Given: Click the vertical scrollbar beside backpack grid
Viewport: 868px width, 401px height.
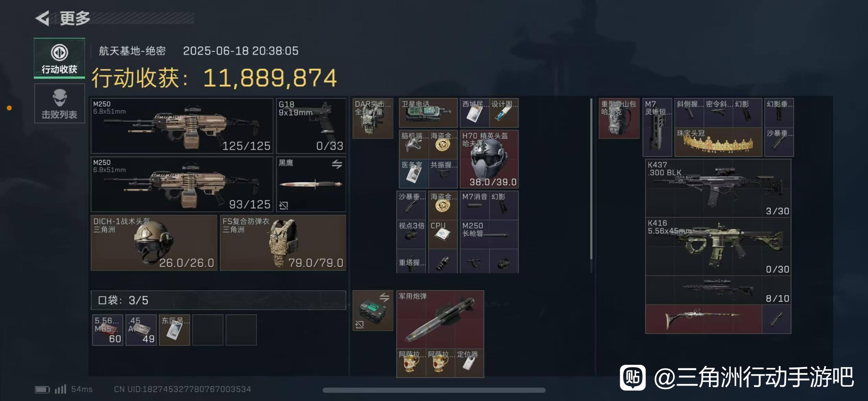Looking at the screenshot, I should pos(591,179).
